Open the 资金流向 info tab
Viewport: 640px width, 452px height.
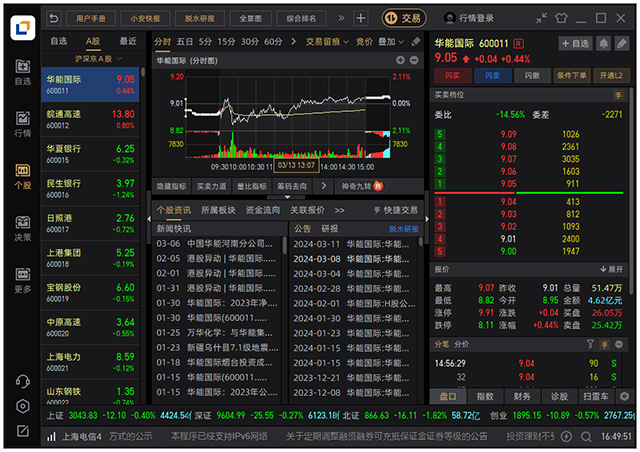pyautogui.click(x=262, y=210)
